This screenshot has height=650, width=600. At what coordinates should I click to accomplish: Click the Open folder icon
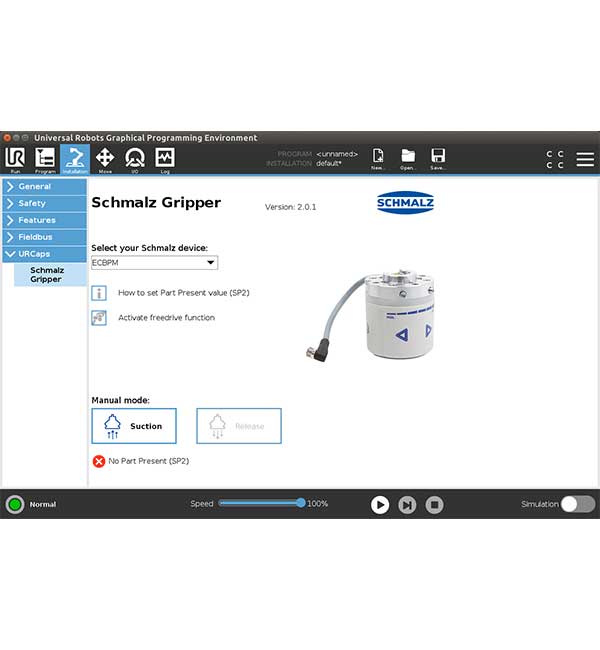408,159
